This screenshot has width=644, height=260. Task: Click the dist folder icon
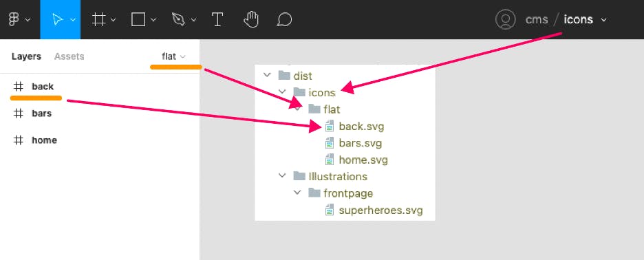[x=284, y=75]
